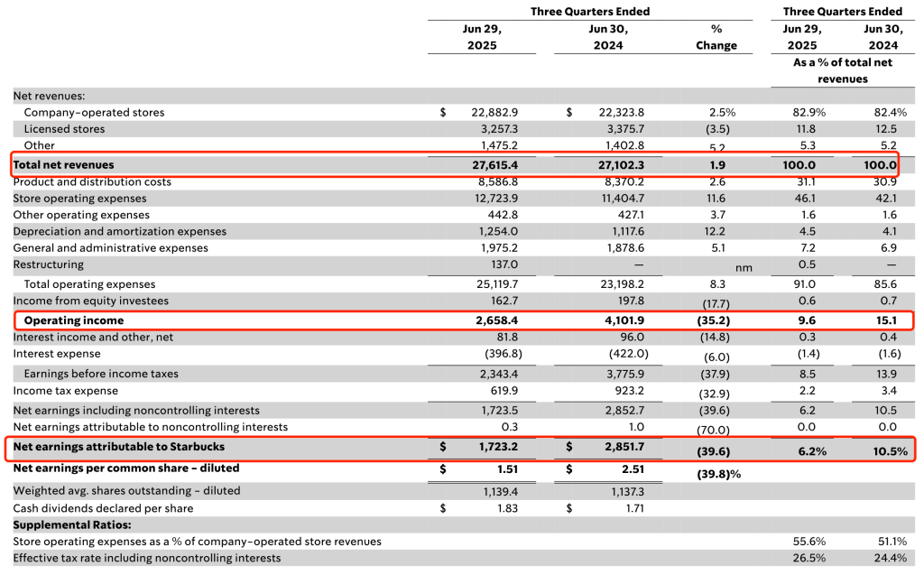Click the (3.5) percent change for licensed stores
The image size is (924, 575).
(717, 128)
